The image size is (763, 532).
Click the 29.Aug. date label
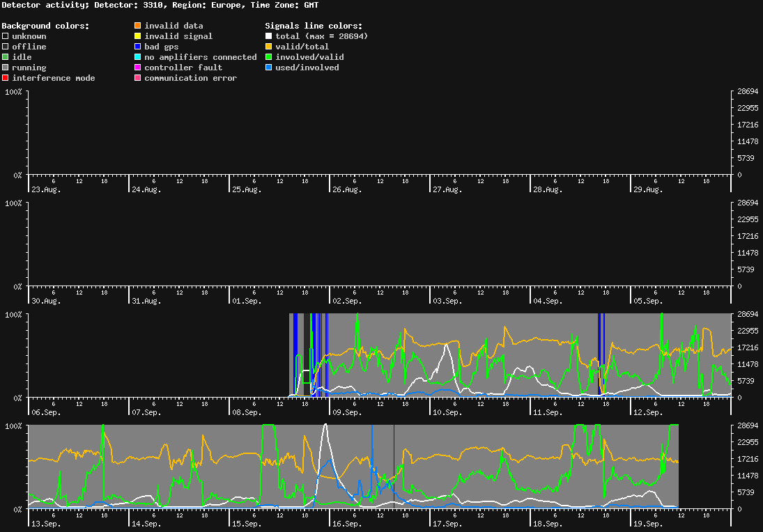tap(648, 189)
